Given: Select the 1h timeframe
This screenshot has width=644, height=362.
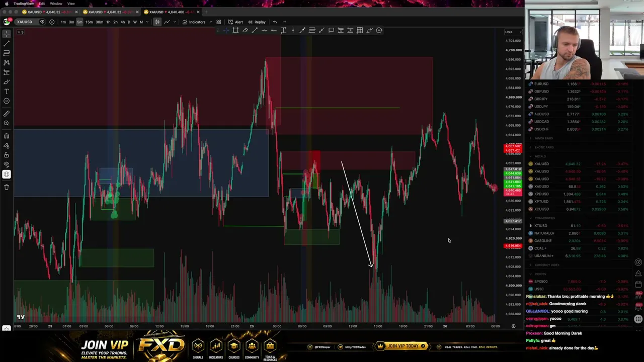Looking at the screenshot, I should (x=108, y=22).
